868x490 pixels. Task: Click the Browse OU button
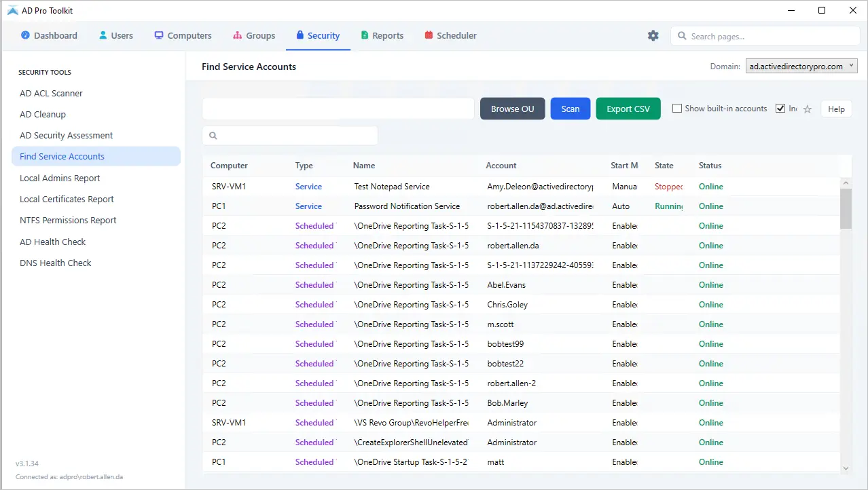(513, 109)
